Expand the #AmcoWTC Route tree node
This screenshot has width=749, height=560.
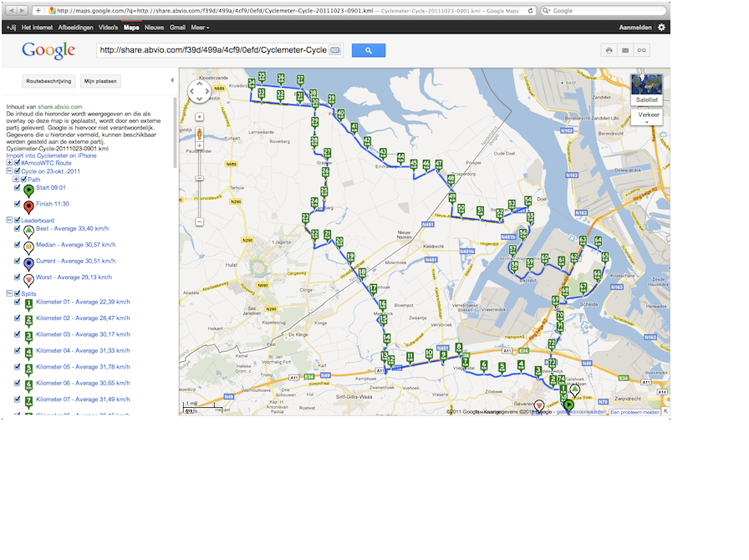tap(9, 163)
